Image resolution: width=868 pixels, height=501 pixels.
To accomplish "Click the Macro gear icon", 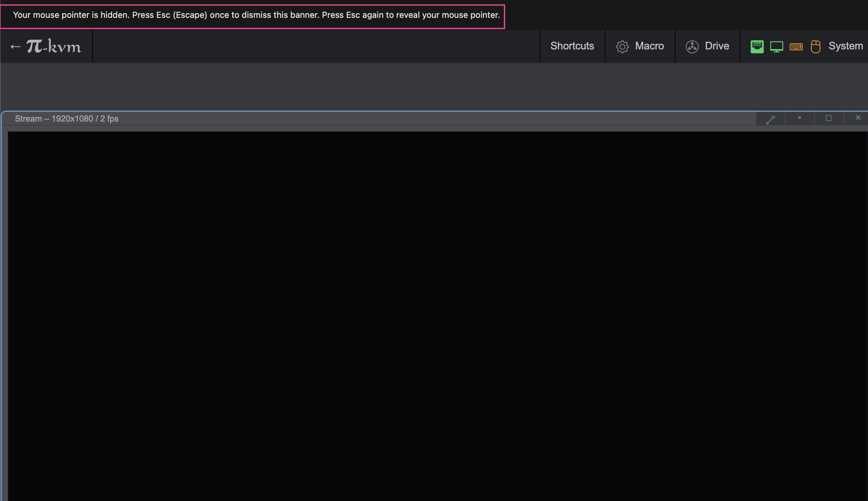I will tap(622, 46).
